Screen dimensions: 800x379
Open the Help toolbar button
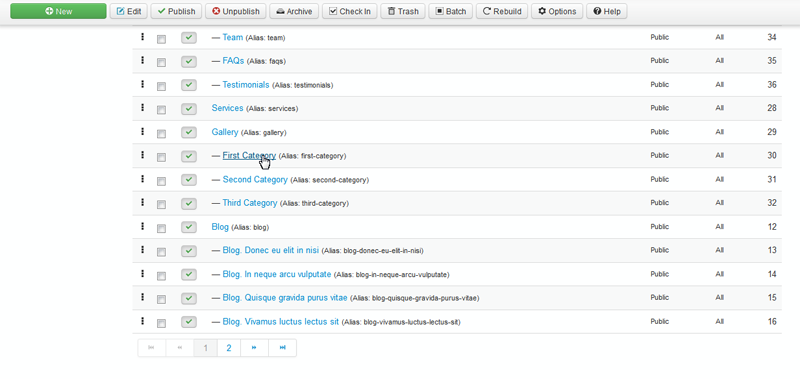click(x=607, y=11)
